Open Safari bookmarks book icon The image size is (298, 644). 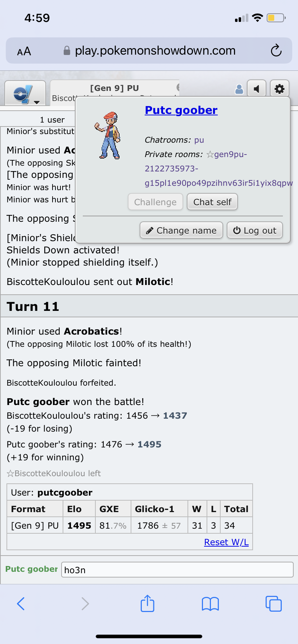point(211,604)
